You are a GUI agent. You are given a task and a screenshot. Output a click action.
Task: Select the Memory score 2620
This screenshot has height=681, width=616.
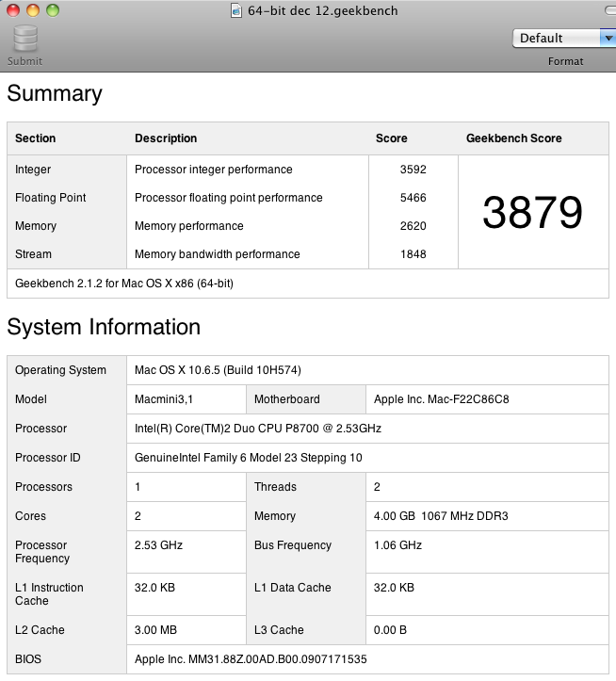tap(413, 225)
